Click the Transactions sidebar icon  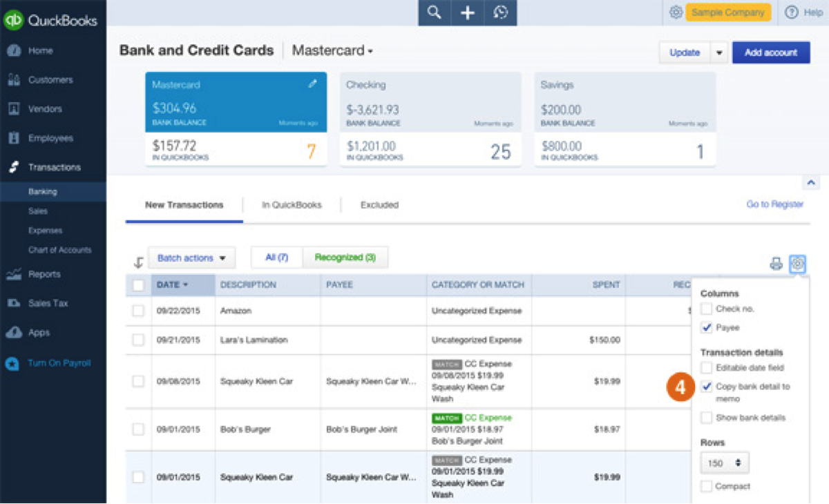(13, 167)
